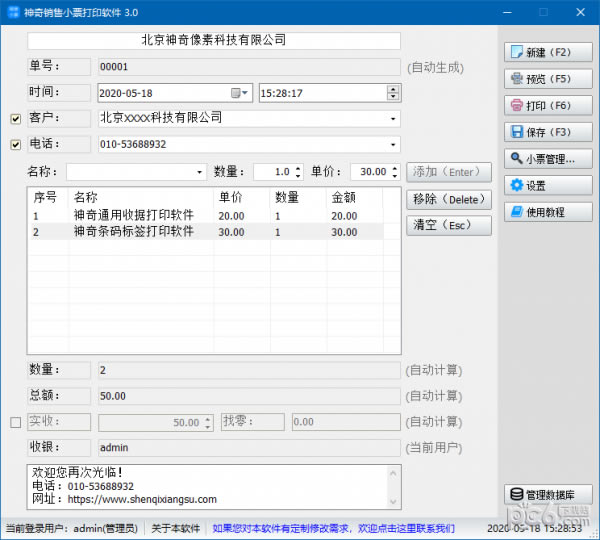Click the 20.00 amount cell in row 1

click(x=344, y=216)
